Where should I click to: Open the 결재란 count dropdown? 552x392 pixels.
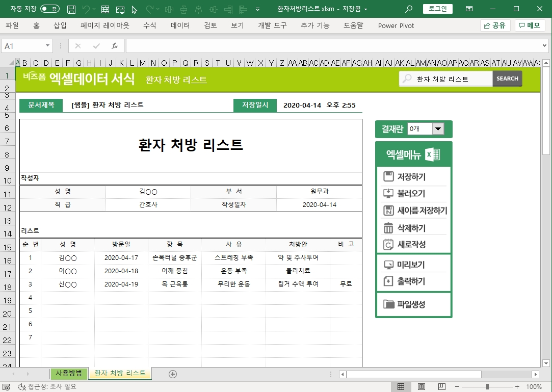tap(438, 129)
